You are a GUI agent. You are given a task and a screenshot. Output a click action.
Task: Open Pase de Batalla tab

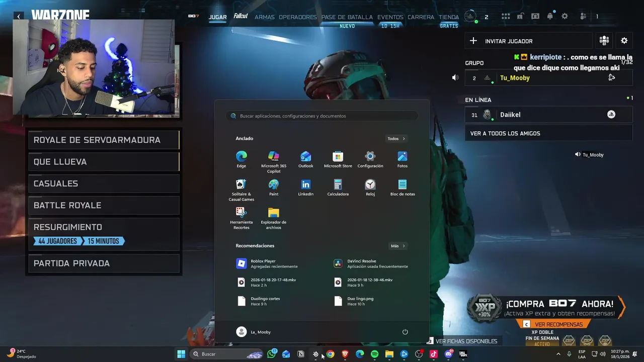[347, 17]
